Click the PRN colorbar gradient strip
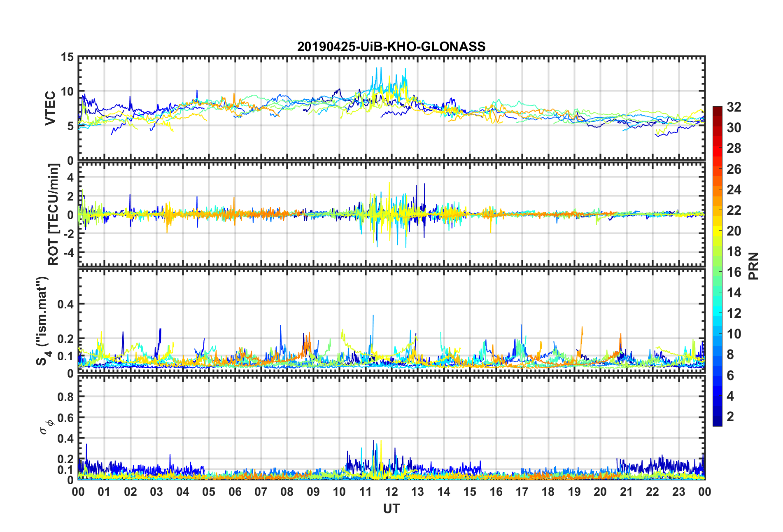The width and height of the screenshot is (783, 532). pyautogui.click(x=717, y=266)
